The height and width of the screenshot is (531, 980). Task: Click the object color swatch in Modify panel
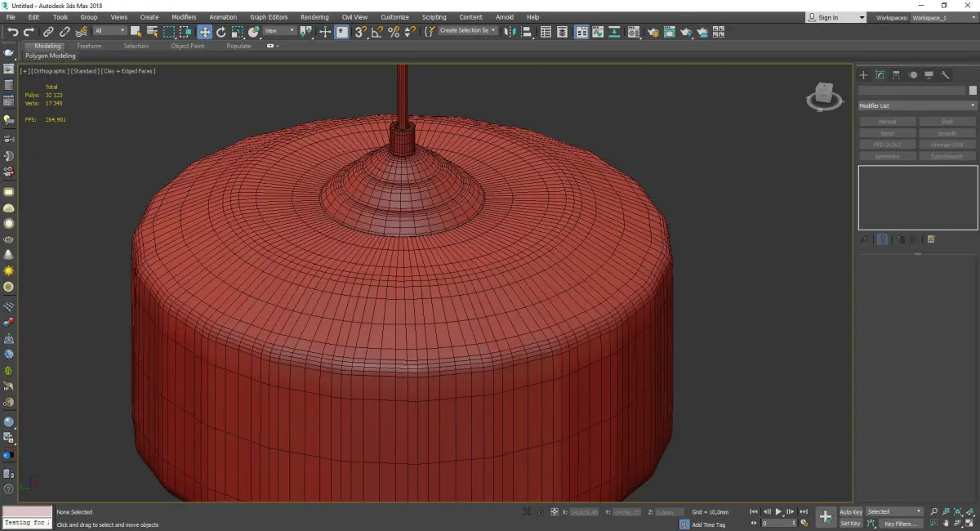click(x=973, y=91)
